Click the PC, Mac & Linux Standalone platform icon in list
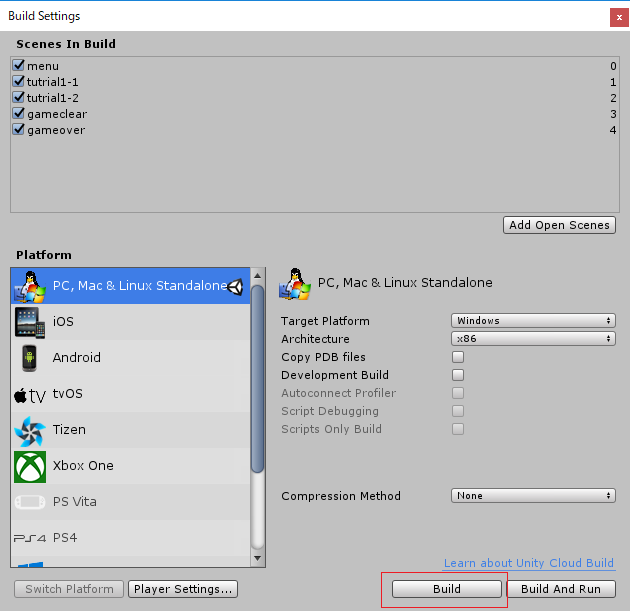The height and width of the screenshot is (611, 630). click(30, 286)
